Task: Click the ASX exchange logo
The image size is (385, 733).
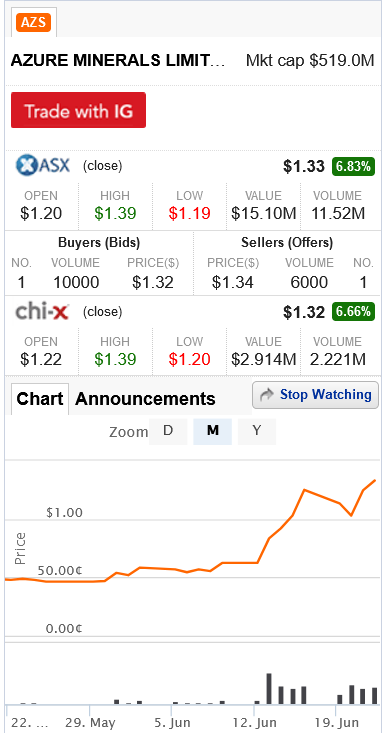Action: 43,165
